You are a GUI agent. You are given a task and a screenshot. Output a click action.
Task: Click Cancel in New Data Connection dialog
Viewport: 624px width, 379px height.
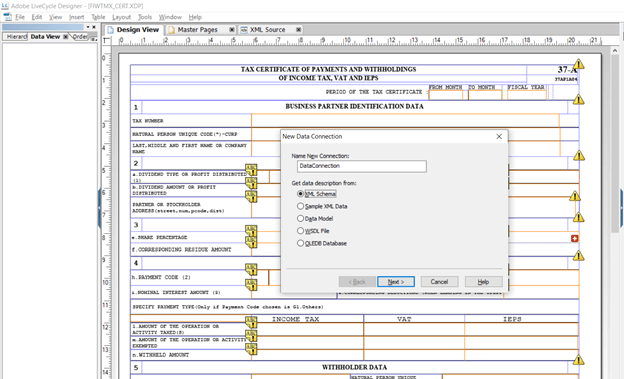439,282
